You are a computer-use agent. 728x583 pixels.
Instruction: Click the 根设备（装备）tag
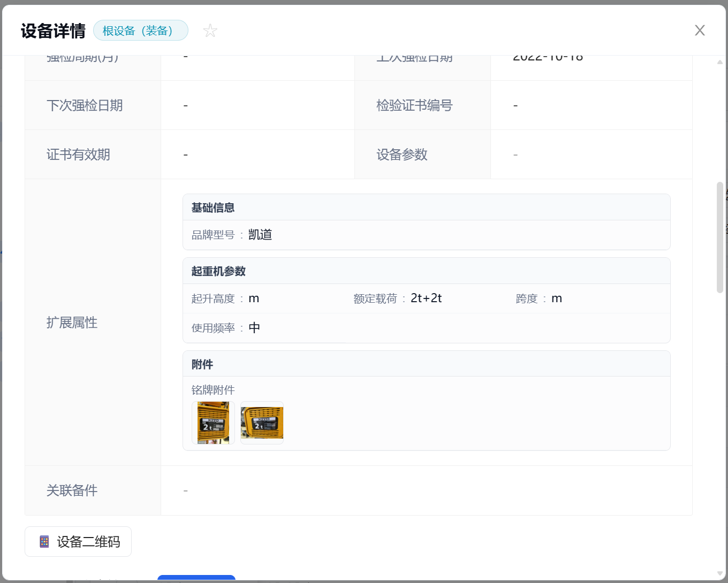point(141,30)
